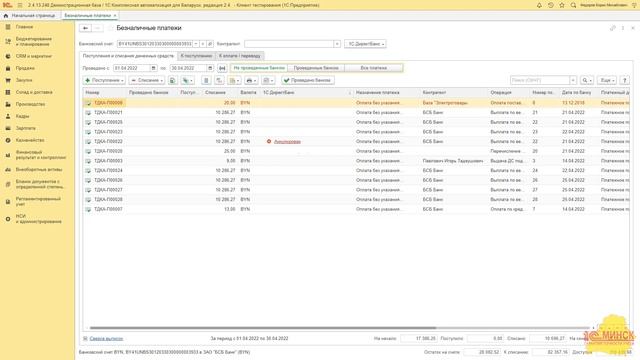Image resolution: width=640 pixels, height=360 pixels.
Task: Select row ТДКА-П00021
Action: (x=356, y=113)
